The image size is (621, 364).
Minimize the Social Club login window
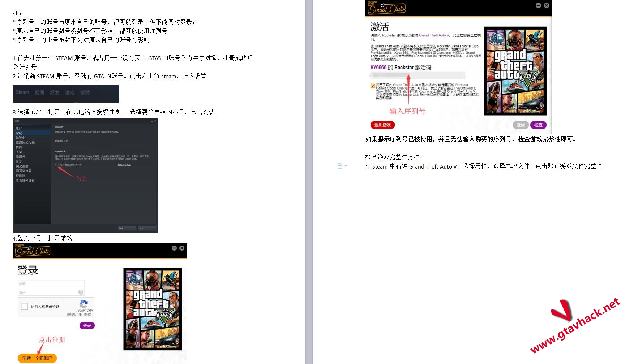pos(174,248)
